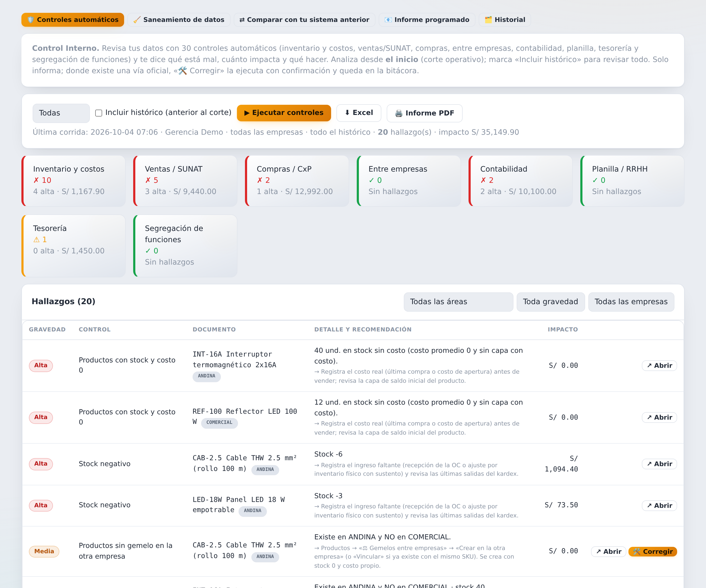Open the Historial tab
The height and width of the screenshot is (588, 706).
click(x=505, y=20)
